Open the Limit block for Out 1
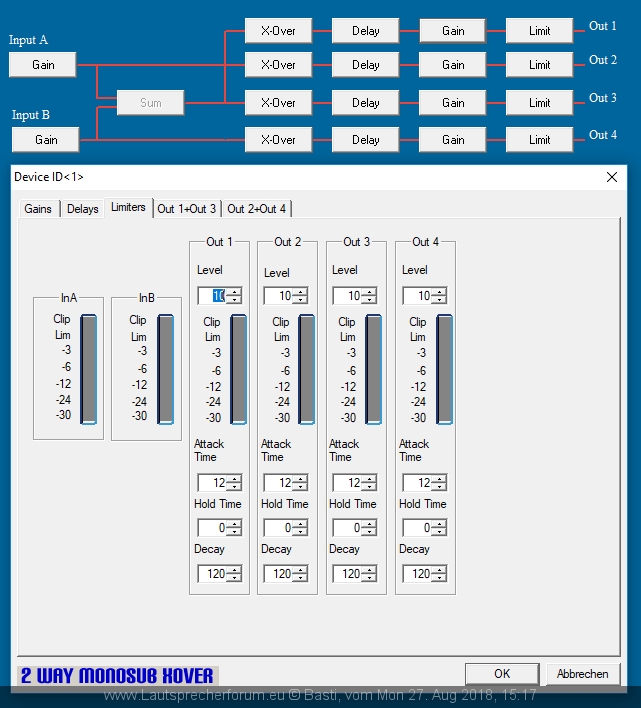Viewport: 641px width, 708px height. click(539, 31)
